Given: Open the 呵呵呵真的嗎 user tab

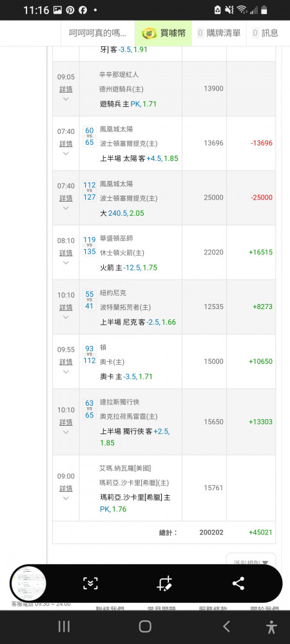Looking at the screenshot, I should click(98, 33).
